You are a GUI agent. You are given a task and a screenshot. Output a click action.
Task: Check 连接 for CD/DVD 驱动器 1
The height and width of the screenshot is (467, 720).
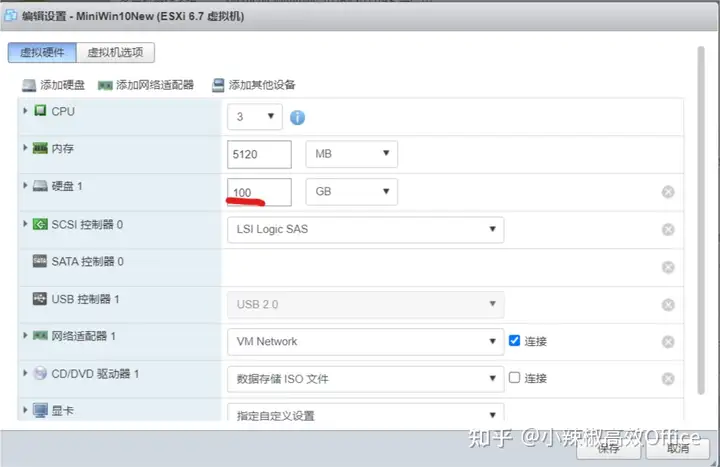[514, 377]
